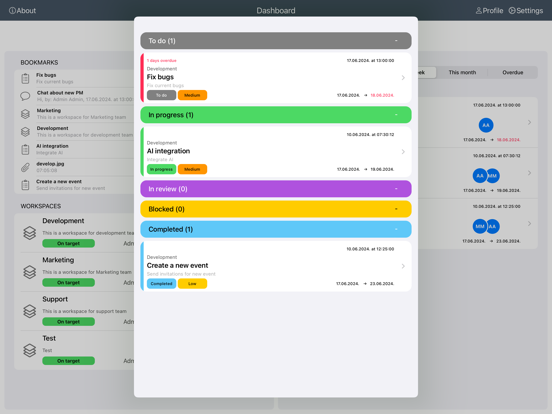Click the Chat about new PM bubble icon
552x414 pixels.
[25, 96]
